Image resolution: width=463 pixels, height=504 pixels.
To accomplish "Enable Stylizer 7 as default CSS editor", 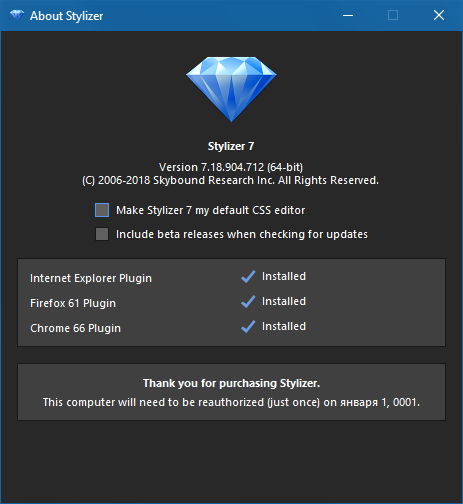I will pyautogui.click(x=102, y=210).
